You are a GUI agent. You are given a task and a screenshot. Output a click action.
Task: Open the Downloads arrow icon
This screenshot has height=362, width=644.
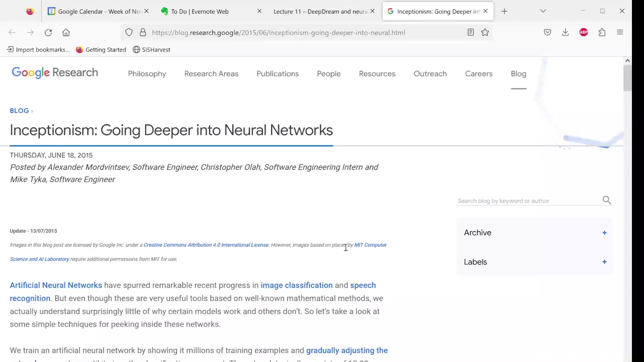click(x=566, y=33)
